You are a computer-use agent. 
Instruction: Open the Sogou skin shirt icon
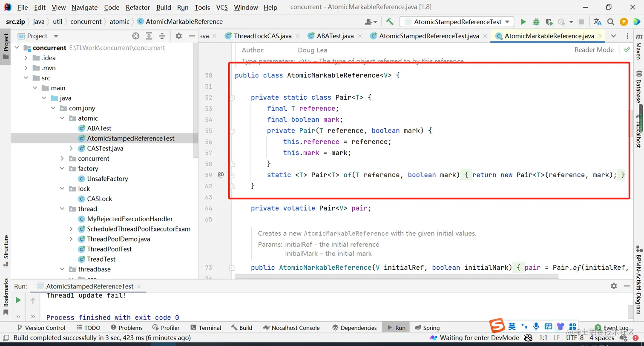561,326
